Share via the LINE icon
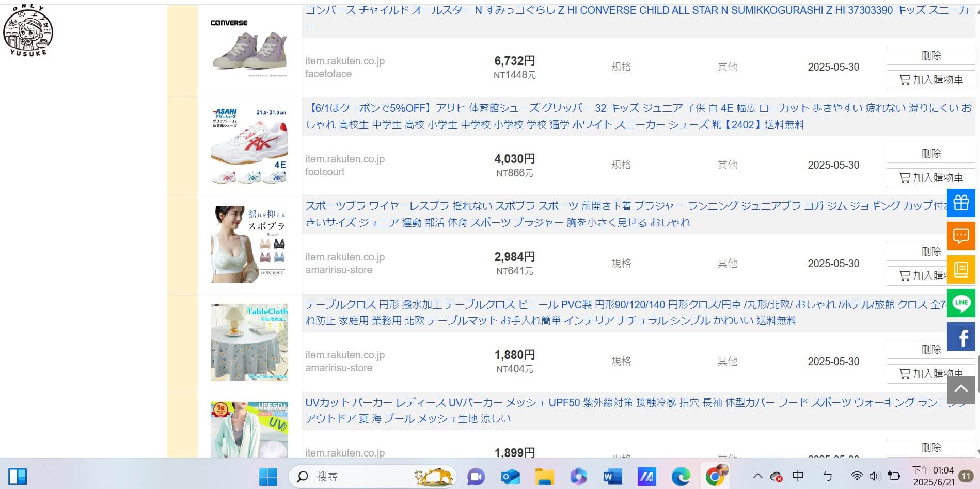 [961, 304]
